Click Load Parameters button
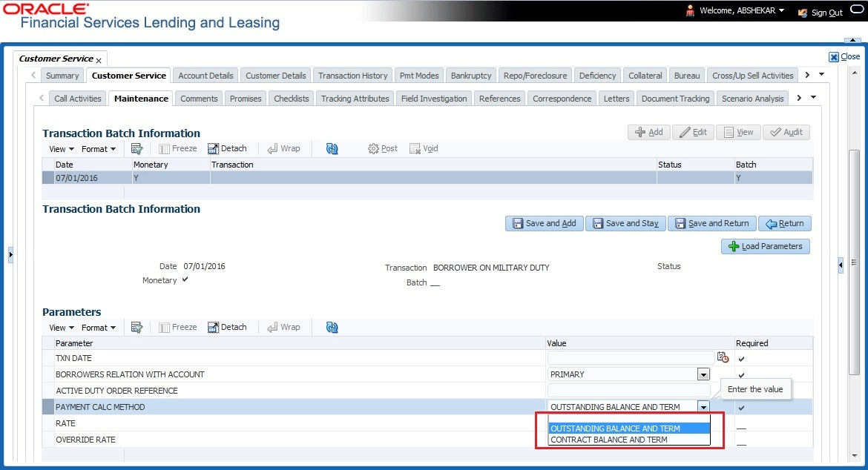The image size is (868, 470). (765, 246)
